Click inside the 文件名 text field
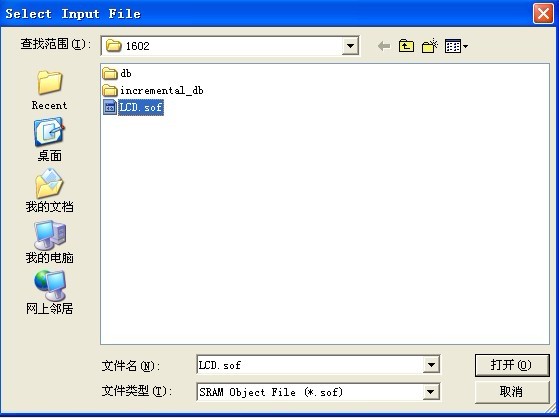This screenshot has width=559, height=418. pyautogui.click(x=309, y=365)
